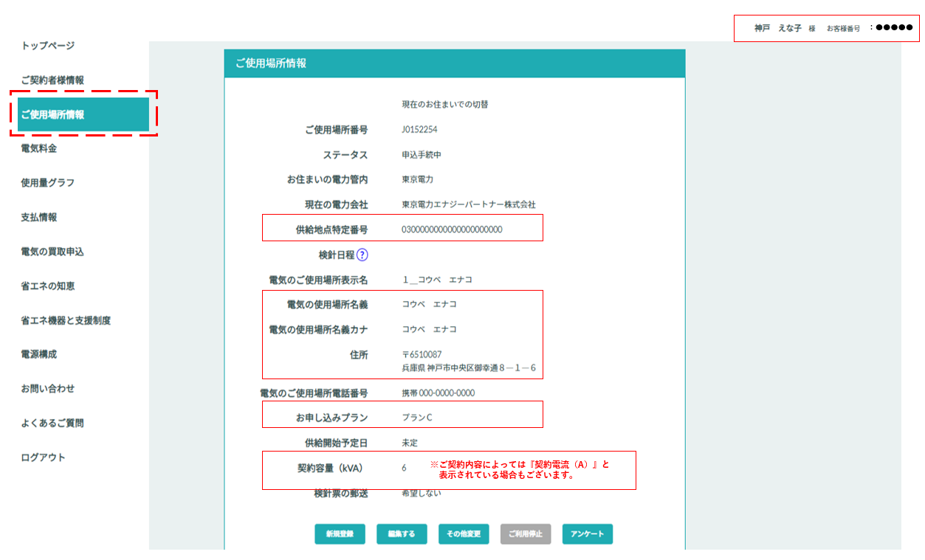
Task: Go to ご契約者様情報 in the sidebar
Action: point(52,80)
